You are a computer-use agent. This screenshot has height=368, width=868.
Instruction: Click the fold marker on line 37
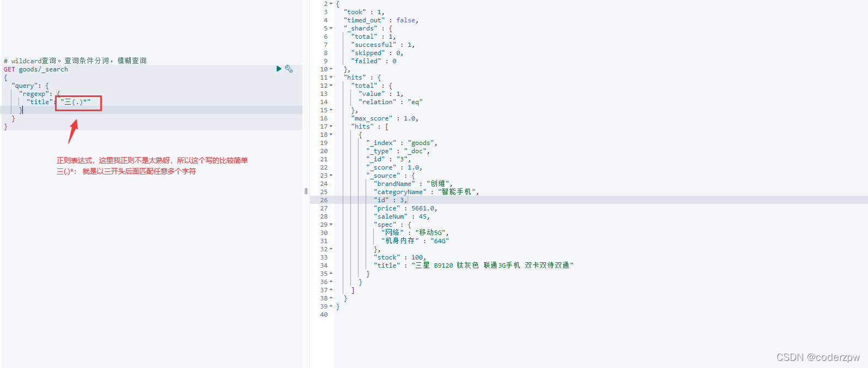[x=331, y=290]
